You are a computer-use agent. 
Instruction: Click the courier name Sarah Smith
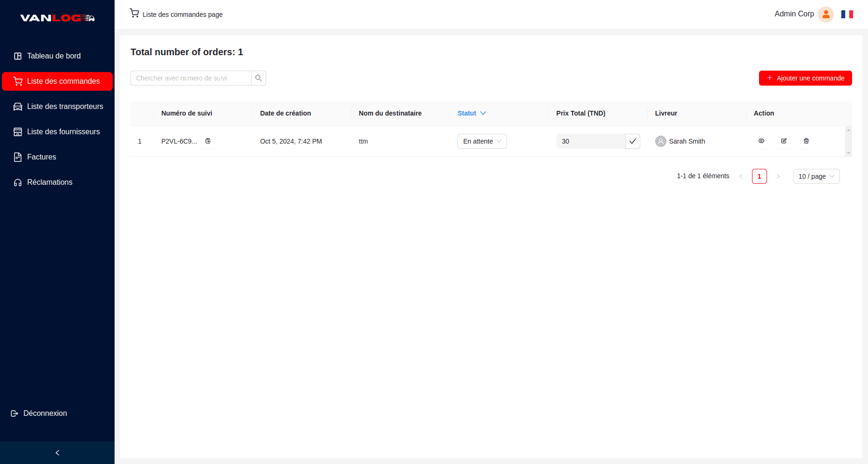coord(687,141)
